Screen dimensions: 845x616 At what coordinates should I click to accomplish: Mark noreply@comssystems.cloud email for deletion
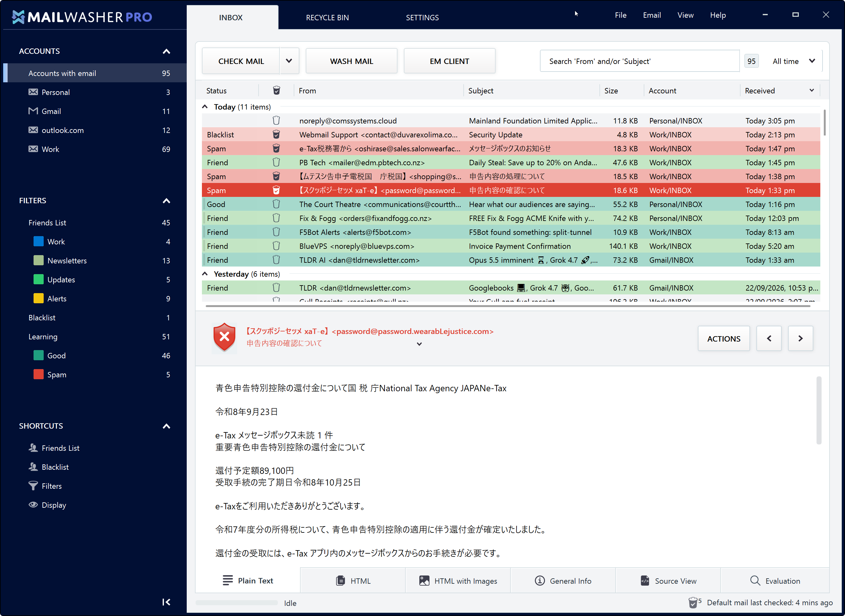tap(276, 120)
